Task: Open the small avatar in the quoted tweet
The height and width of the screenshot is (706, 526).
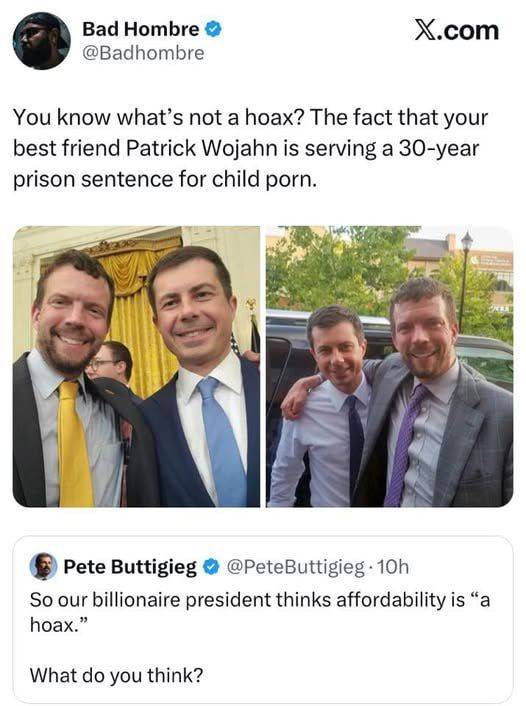Action: click(x=43, y=566)
